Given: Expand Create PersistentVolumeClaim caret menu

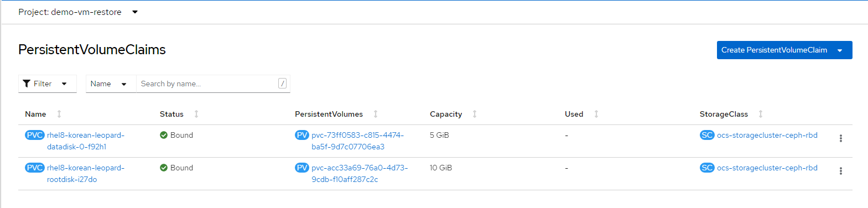Looking at the screenshot, I should point(840,50).
